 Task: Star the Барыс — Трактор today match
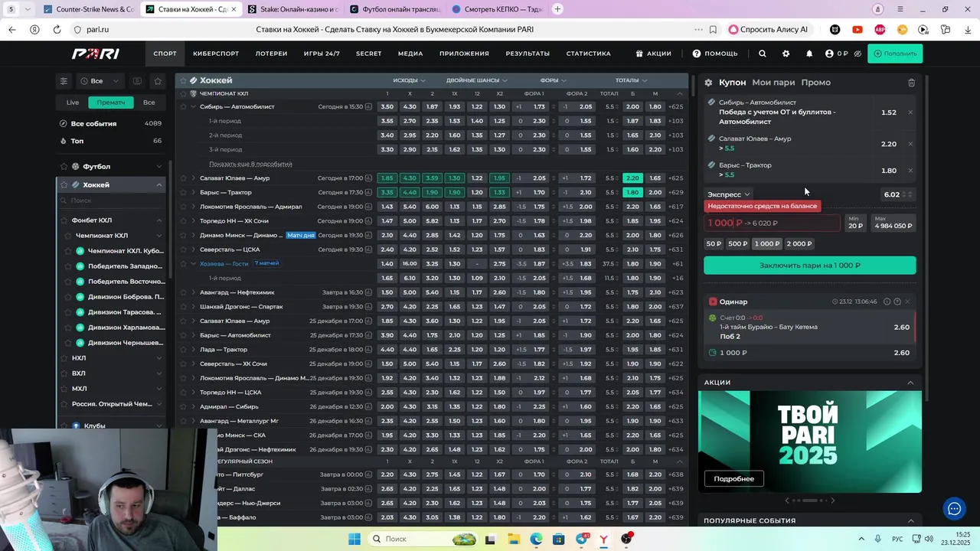[x=183, y=193]
